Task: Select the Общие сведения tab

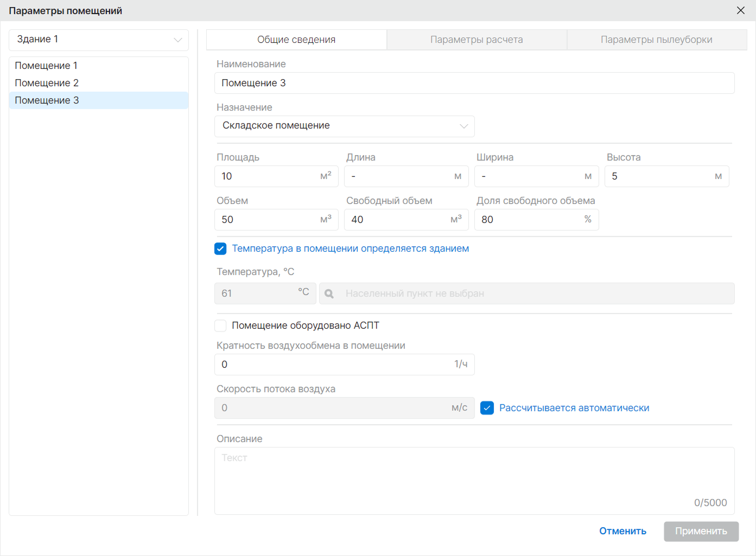Action: click(296, 40)
